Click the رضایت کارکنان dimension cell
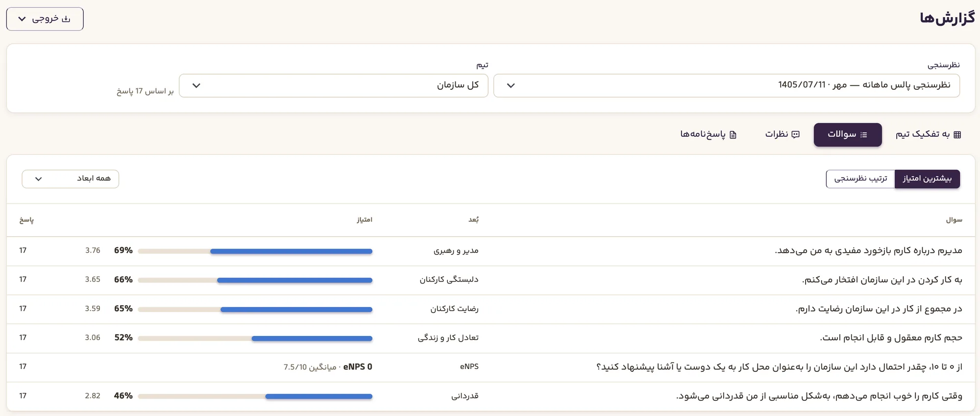Screen dimensions: 980x416 click(x=454, y=309)
